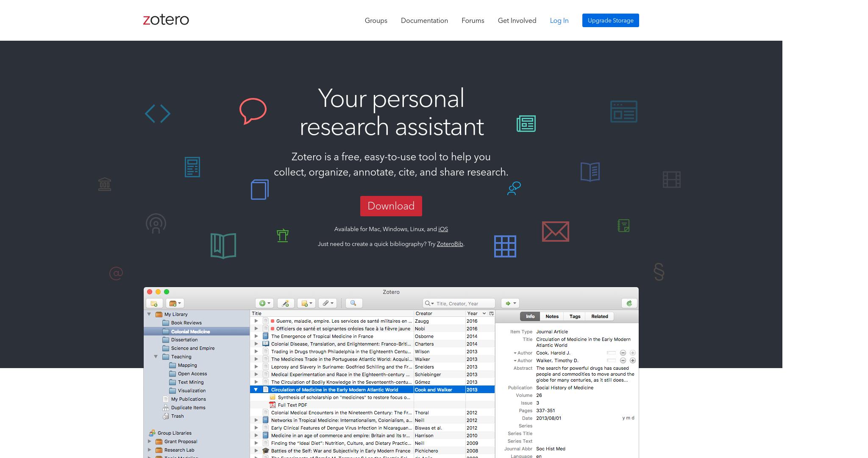Click the Upgrade Storage button
Viewport: 868px width, 458px height.
click(610, 20)
